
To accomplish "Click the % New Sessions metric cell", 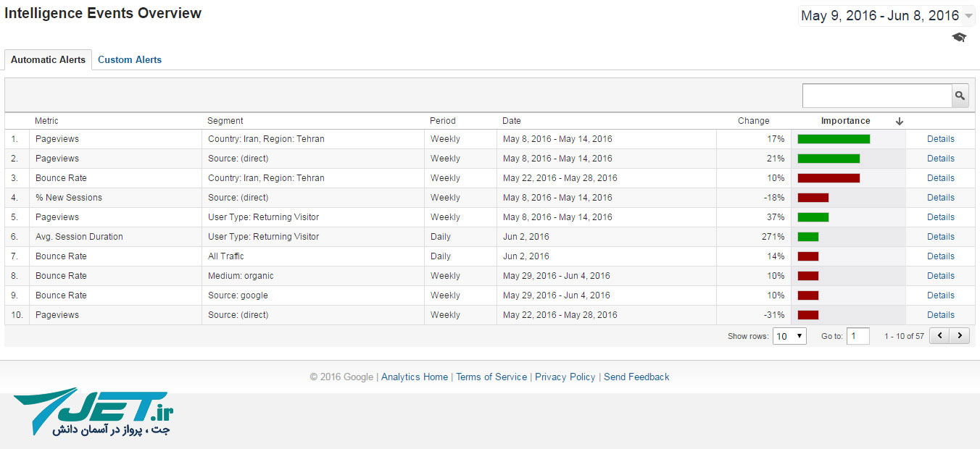I will click(69, 198).
